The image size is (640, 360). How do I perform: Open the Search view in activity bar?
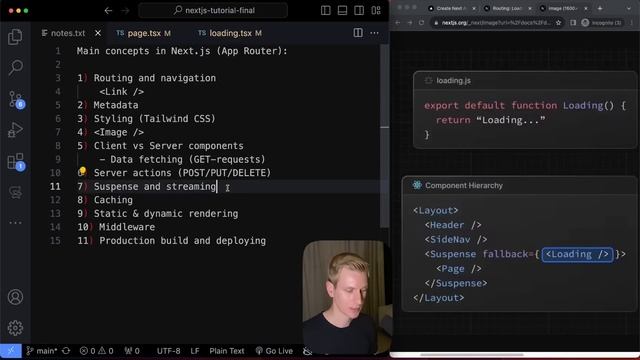coord(15,67)
